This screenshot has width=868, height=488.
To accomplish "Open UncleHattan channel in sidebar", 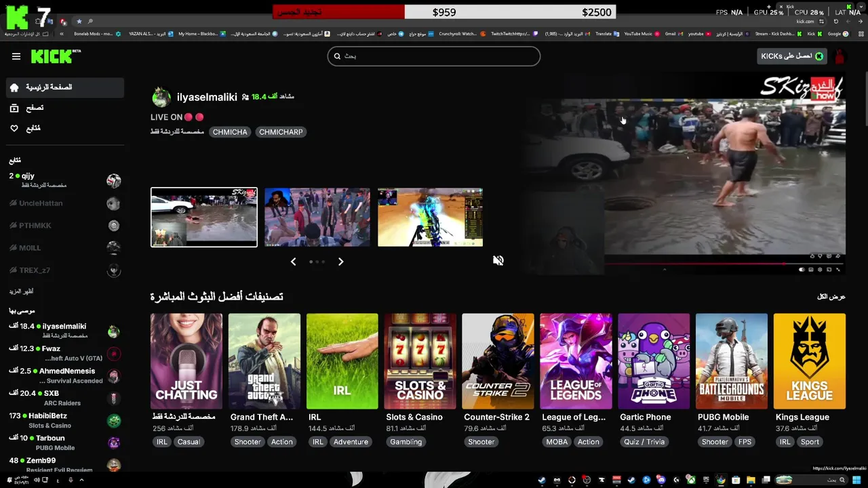I will pos(64,203).
